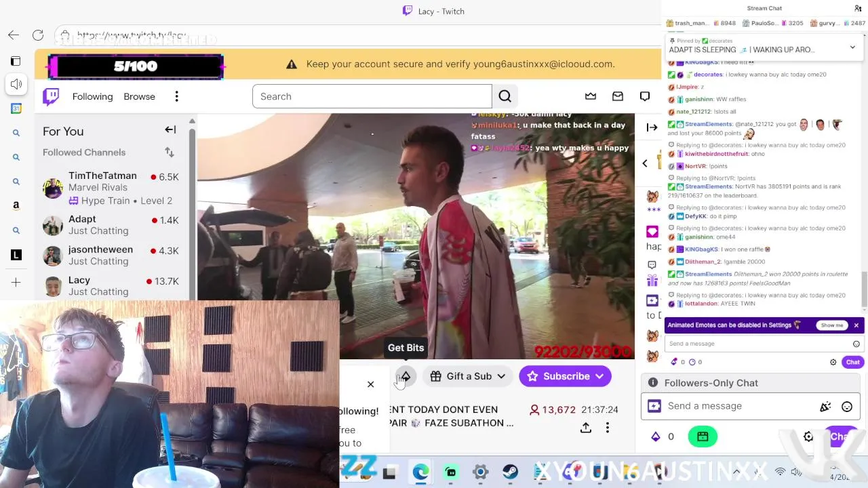Submit with the search magnifier button
The width and height of the screenshot is (868, 488).
tap(505, 96)
